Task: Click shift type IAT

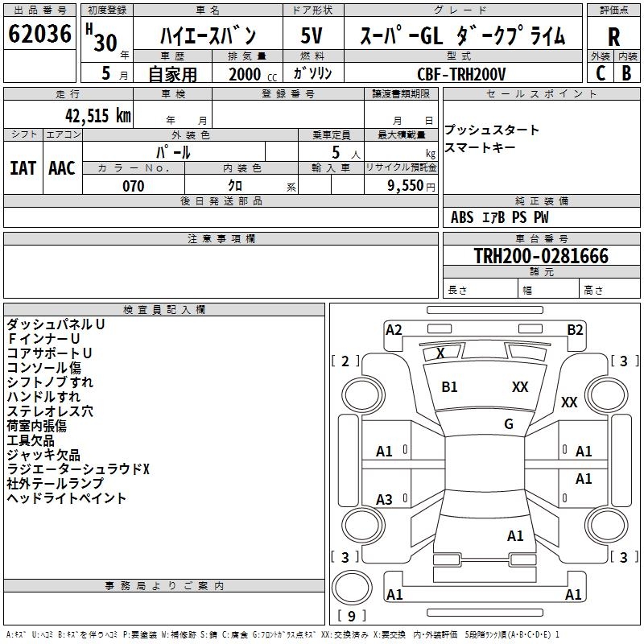Action: pyautogui.click(x=23, y=168)
